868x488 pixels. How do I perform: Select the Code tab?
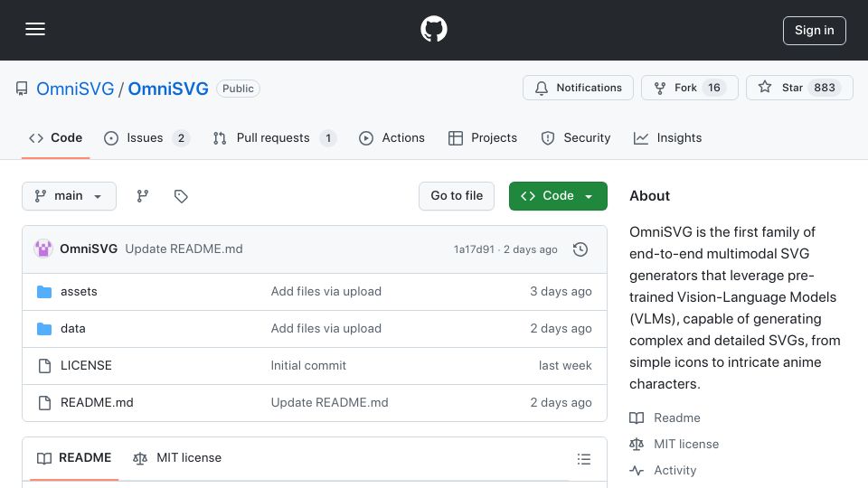pos(55,137)
